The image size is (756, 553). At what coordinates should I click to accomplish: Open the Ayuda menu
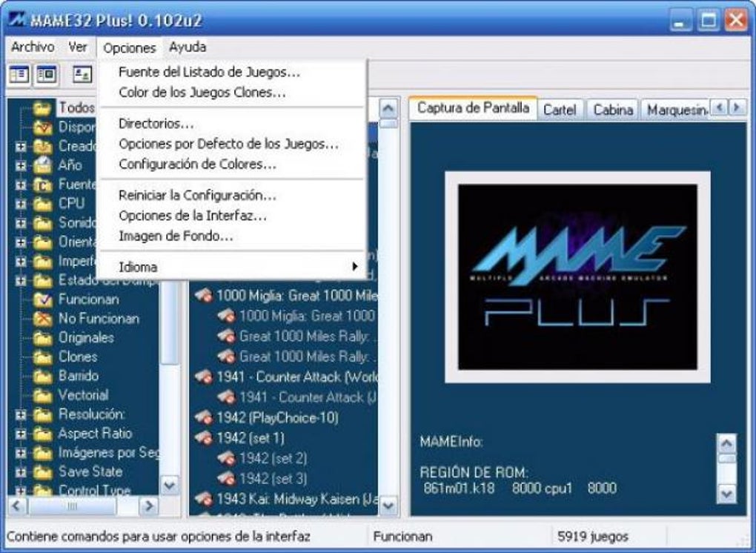(x=188, y=47)
